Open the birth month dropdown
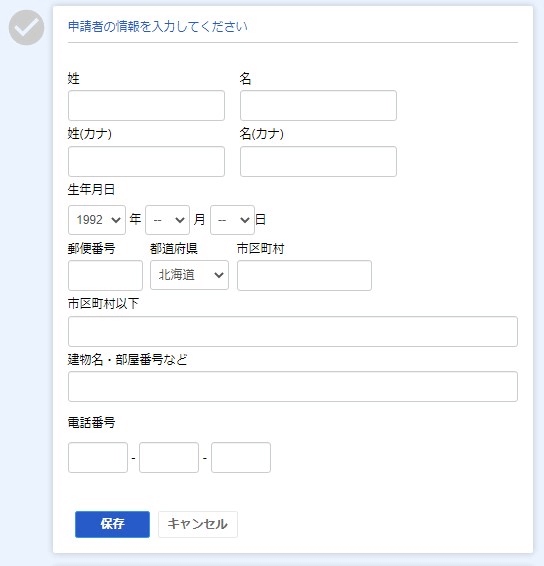Image resolution: width=544 pixels, height=566 pixels. (x=167, y=220)
